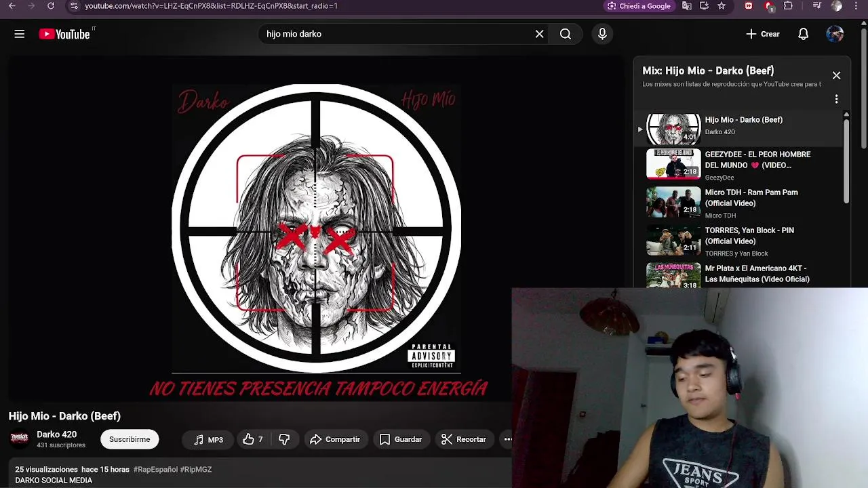Screen dimensions: 868x488
Task: Clip the video using Recortar
Action: tap(464, 439)
